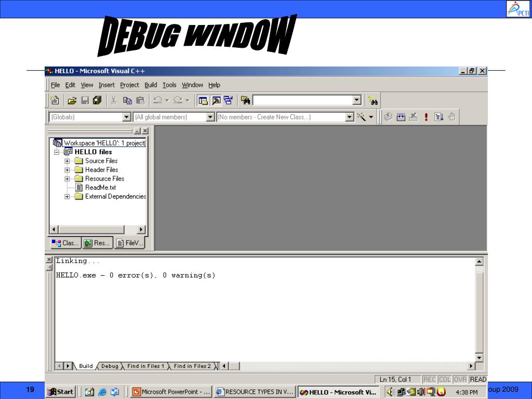Expand the Resource Files folder
This screenshot has width=532, height=399.
[x=67, y=179]
